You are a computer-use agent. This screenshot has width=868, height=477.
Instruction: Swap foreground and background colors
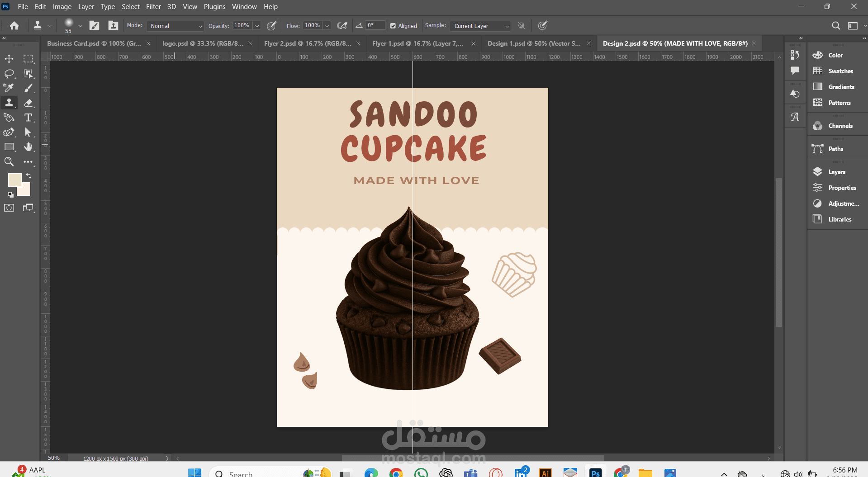coord(28,175)
